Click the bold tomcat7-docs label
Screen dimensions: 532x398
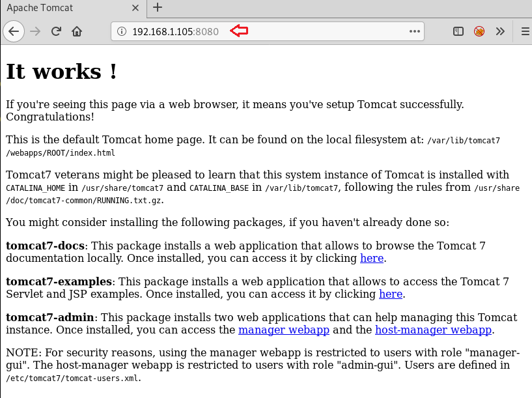(45, 246)
